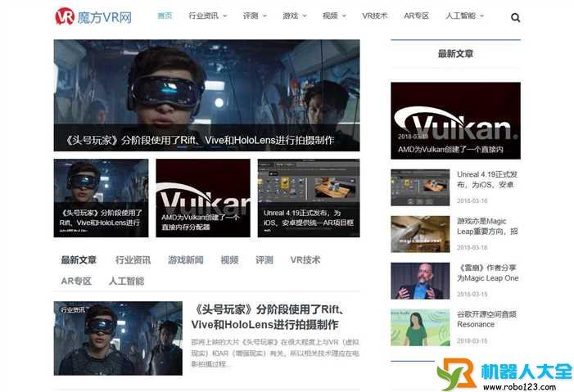
Task: Select the 人工智能 content tab
Action: pyautogui.click(x=126, y=281)
